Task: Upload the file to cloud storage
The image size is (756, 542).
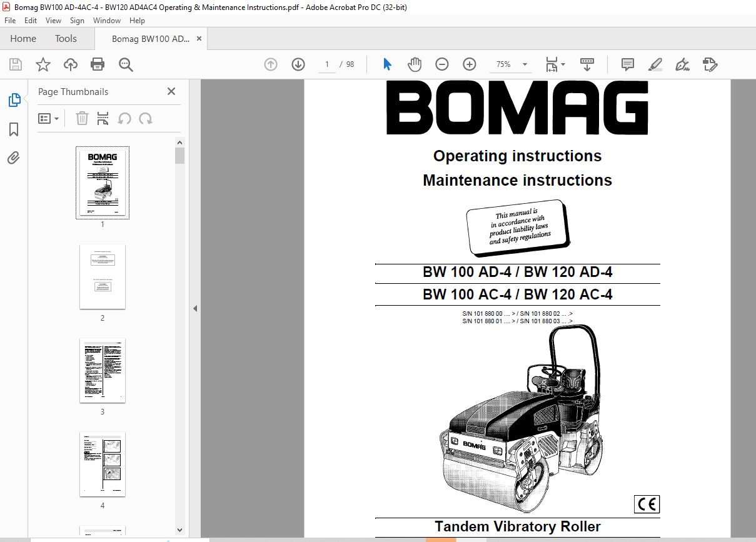Action: click(71, 64)
